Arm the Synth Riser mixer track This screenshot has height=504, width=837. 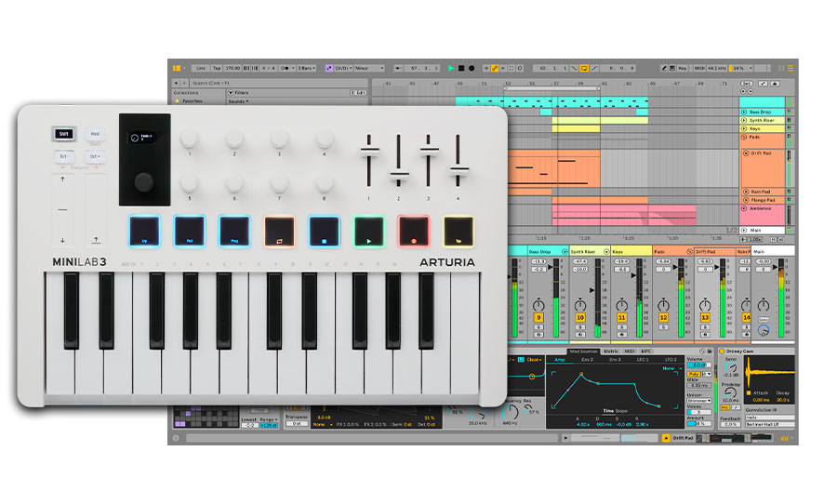click(x=580, y=334)
